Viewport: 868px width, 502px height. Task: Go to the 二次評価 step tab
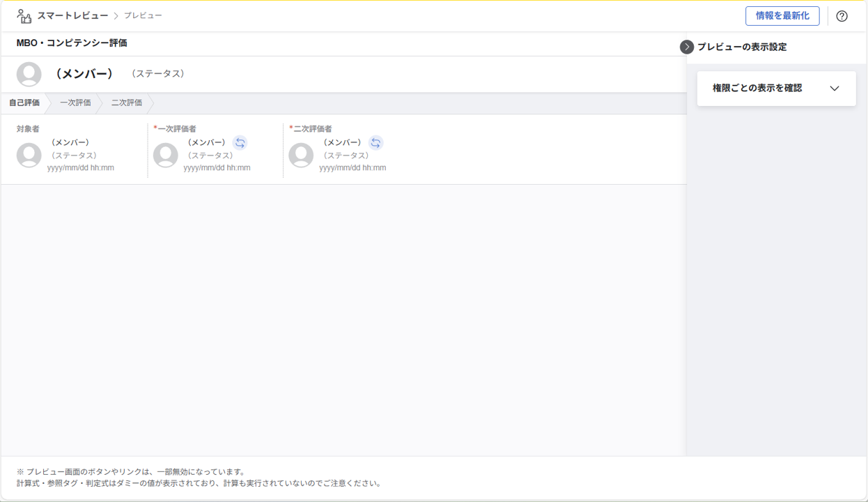pyautogui.click(x=127, y=102)
